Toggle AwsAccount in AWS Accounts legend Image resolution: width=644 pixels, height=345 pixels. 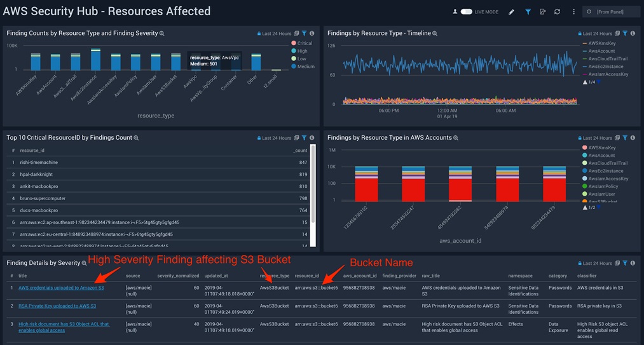point(598,155)
